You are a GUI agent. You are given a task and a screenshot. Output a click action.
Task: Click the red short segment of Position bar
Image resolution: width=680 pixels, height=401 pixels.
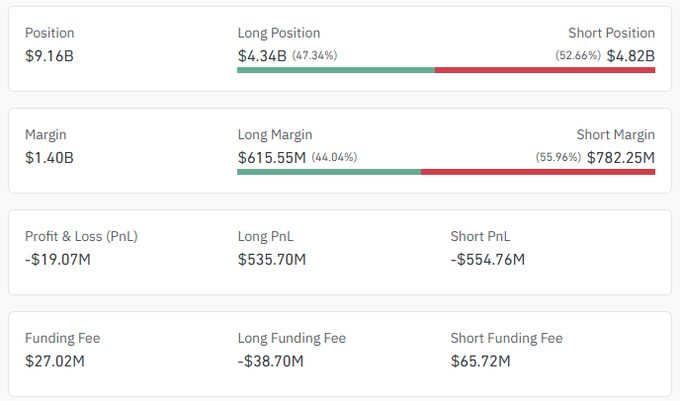545,70
